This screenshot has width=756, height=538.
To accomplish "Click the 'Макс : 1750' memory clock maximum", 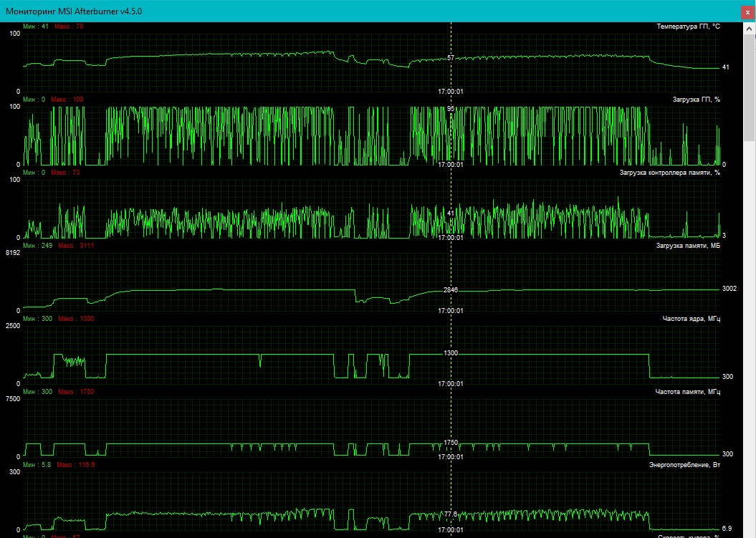I will tap(76, 391).
